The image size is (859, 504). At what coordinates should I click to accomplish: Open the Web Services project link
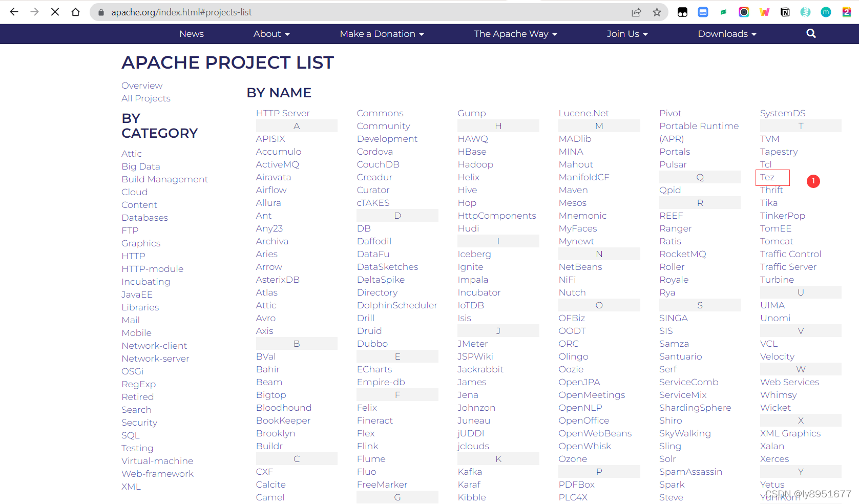790,382
